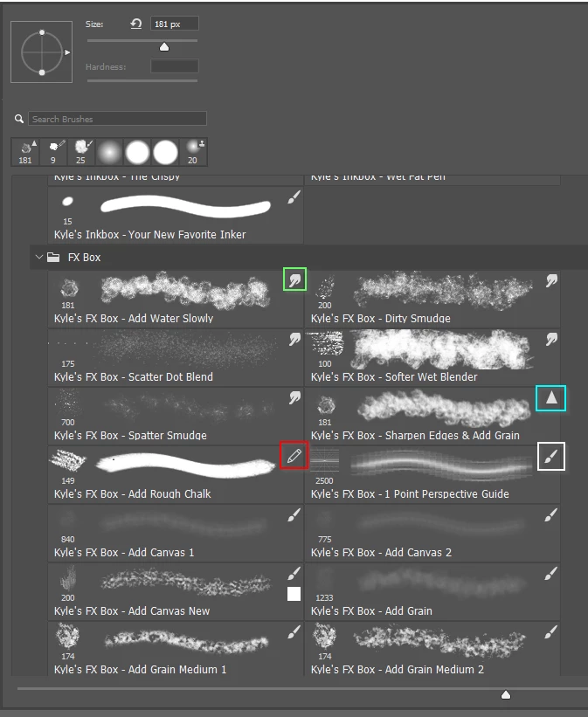Click brush tool icon on Add Canvas 2
The image size is (588, 717).
click(x=551, y=515)
